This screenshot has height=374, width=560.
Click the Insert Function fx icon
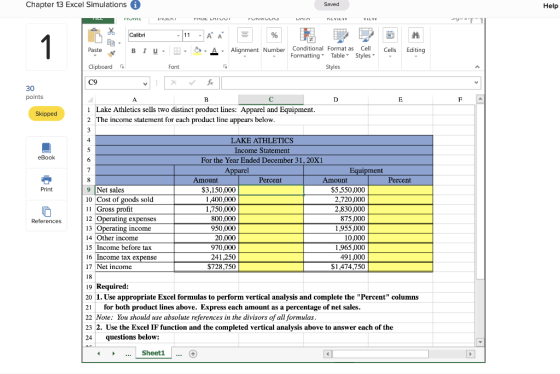[210, 83]
